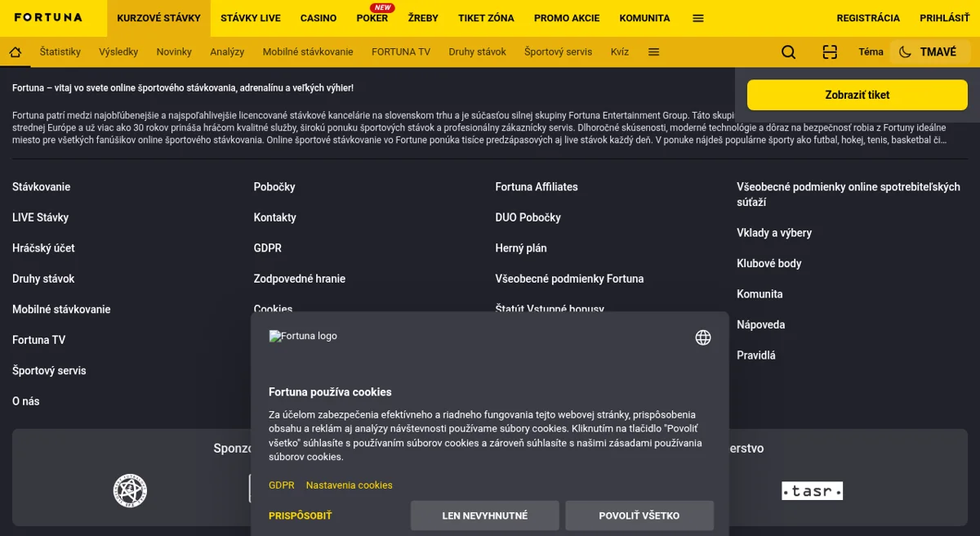Open main navigation hamburger menu

pyautogui.click(x=698, y=18)
